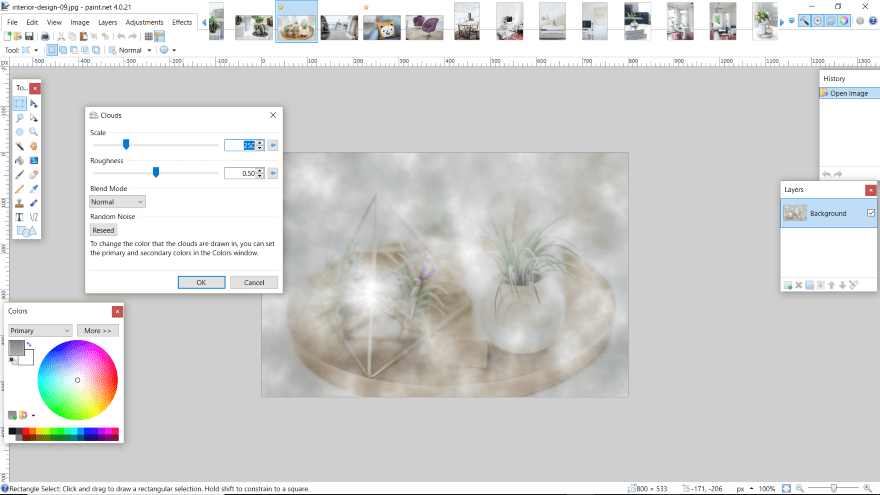Screen dimensions: 880x495
Task: Open the Image menu
Action: (x=80, y=22)
